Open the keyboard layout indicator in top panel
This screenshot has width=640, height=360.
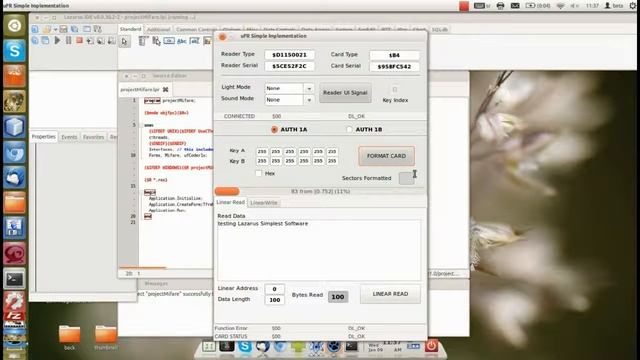[482, 6]
